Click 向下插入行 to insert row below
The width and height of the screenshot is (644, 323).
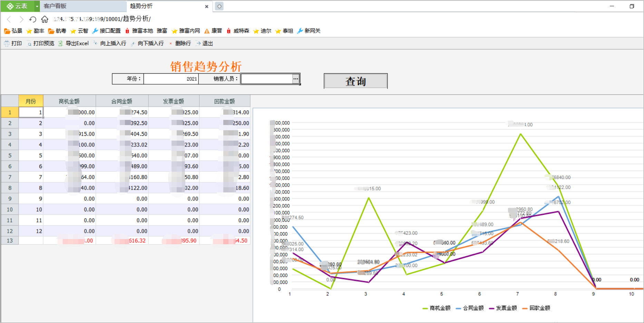147,44
